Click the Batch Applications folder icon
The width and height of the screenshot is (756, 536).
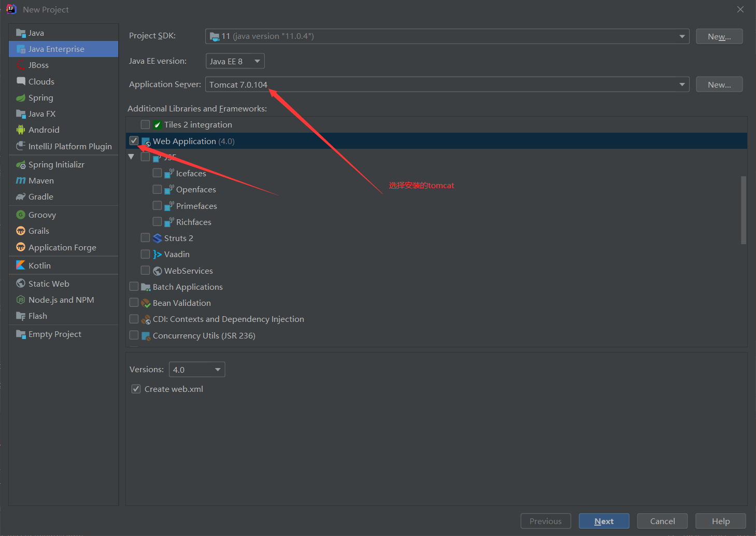pyautogui.click(x=146, y=287)
